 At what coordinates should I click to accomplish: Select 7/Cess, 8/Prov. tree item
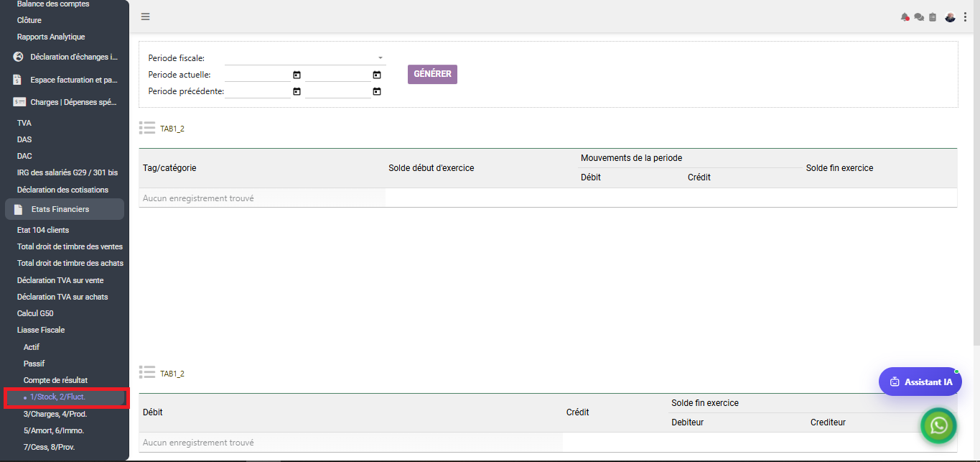pos(49,447)
